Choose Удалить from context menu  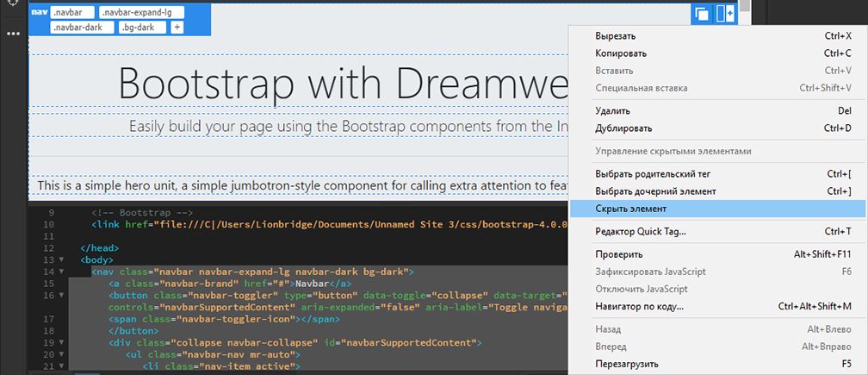pos(718,111)
